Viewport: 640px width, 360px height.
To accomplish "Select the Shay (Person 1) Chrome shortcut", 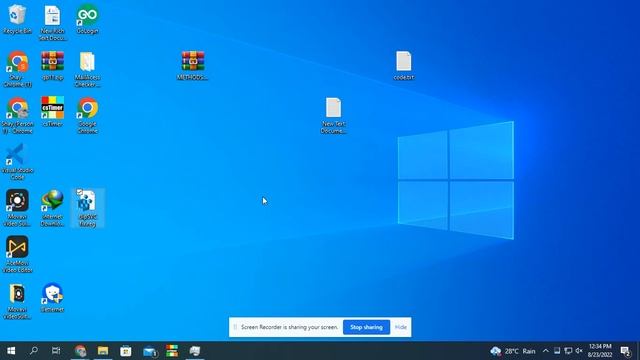I will pyautogui.click(x=17, y=115).
